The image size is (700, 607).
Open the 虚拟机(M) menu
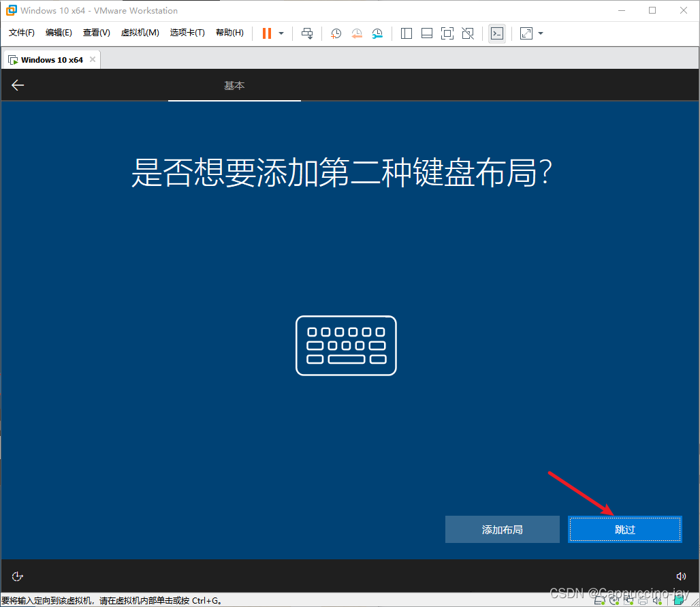pos(140,33)
